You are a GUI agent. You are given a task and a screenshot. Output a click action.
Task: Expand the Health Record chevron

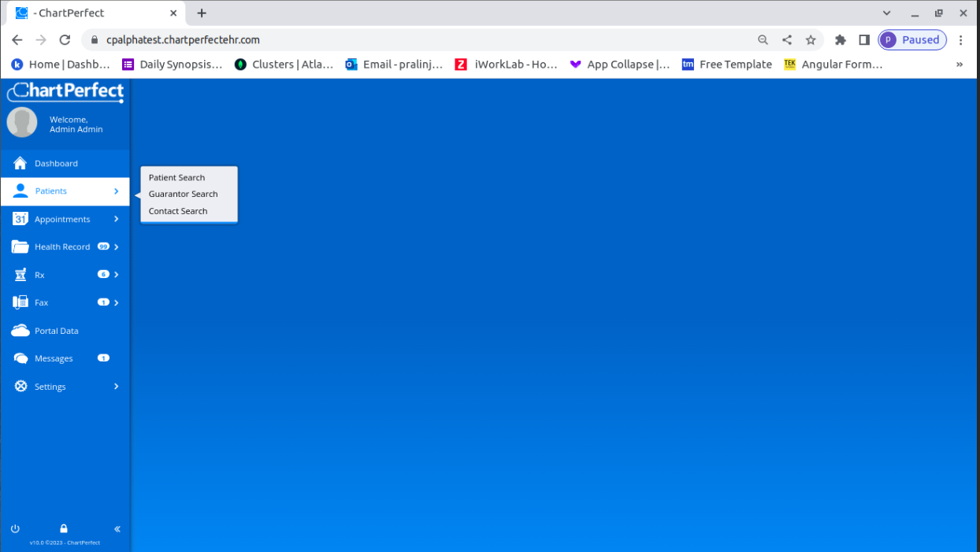pyautogui.click(x=116, y=246)
